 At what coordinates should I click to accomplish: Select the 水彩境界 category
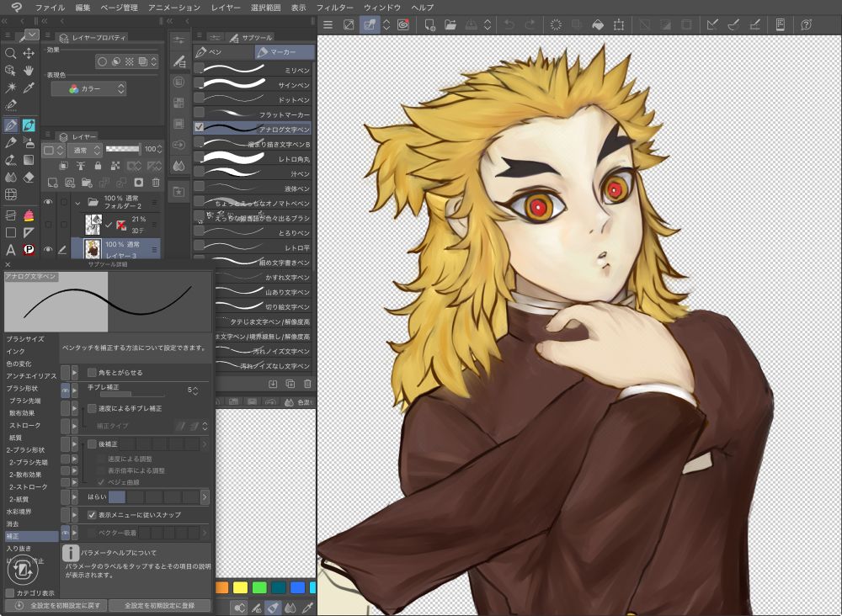point(19,512)
